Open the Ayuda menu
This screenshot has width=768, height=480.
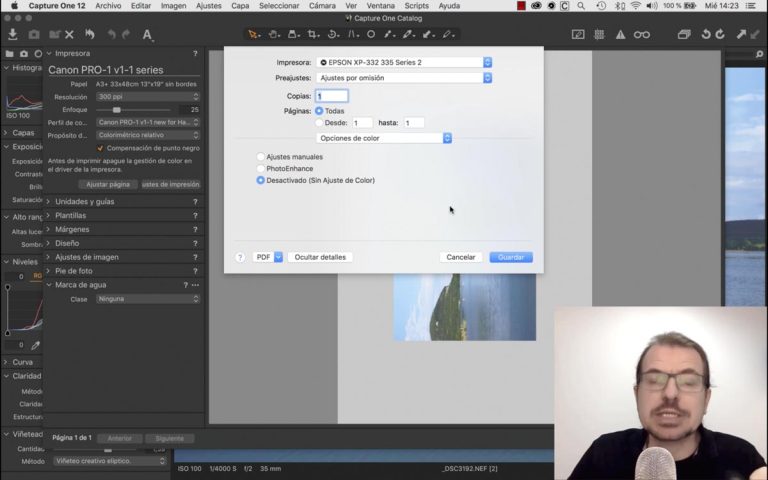coord(449,6)
